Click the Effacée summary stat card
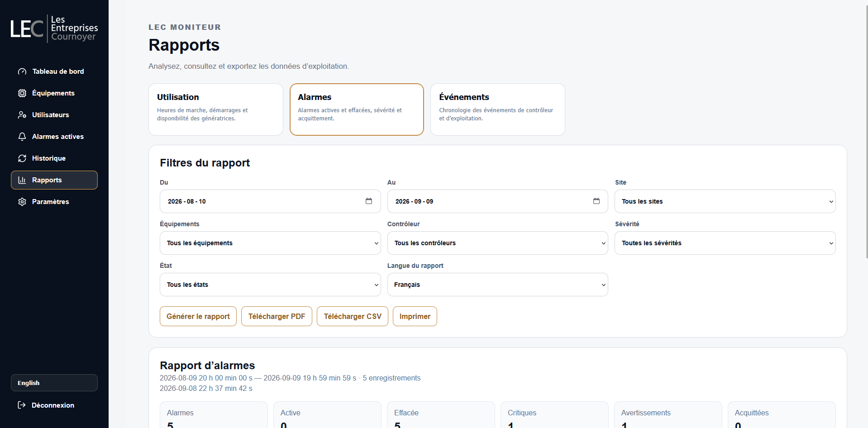 pos(441,415)
